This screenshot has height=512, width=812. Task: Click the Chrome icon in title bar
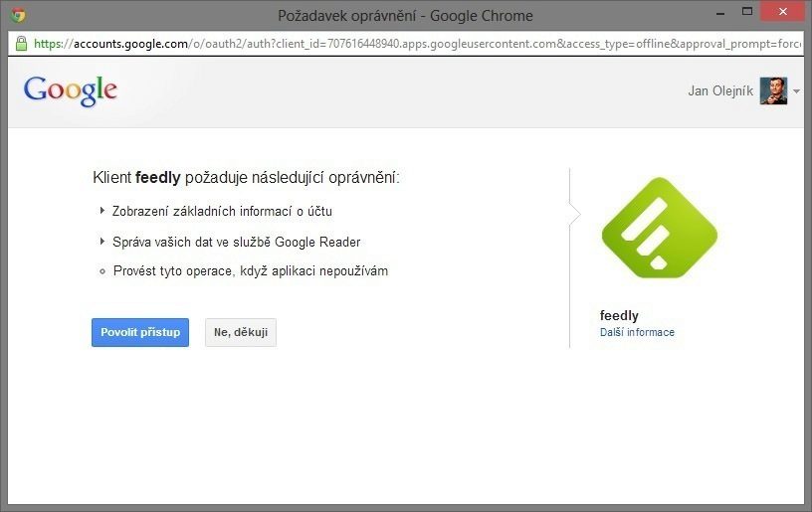click(x=18, y=15)
